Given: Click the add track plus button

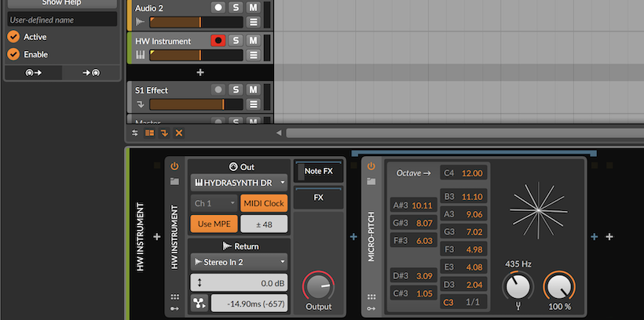Looking at the screenshot, I should click(200, 73).
